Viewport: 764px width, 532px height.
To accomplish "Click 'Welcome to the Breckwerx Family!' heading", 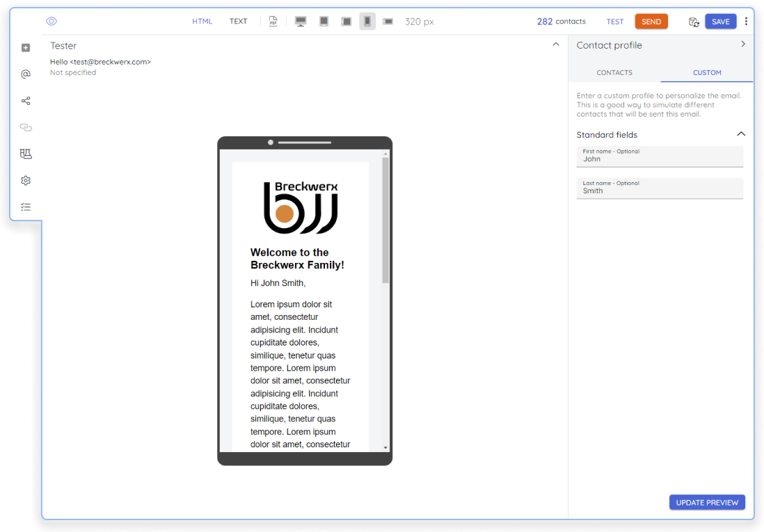I will 297,259.
